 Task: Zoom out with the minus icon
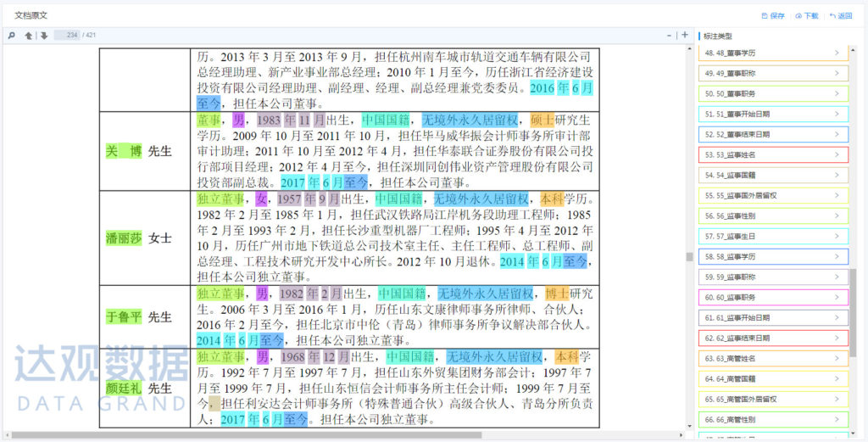pos(669,35)
